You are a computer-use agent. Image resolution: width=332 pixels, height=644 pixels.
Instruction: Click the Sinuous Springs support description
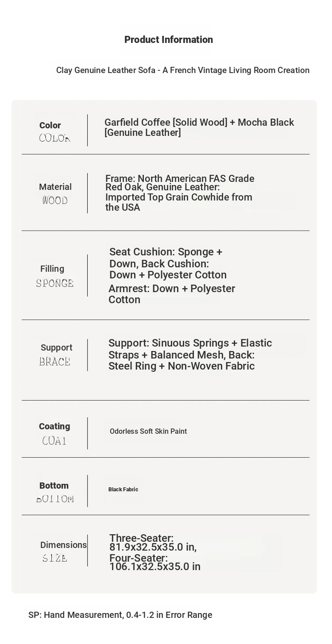pos(190,355)
